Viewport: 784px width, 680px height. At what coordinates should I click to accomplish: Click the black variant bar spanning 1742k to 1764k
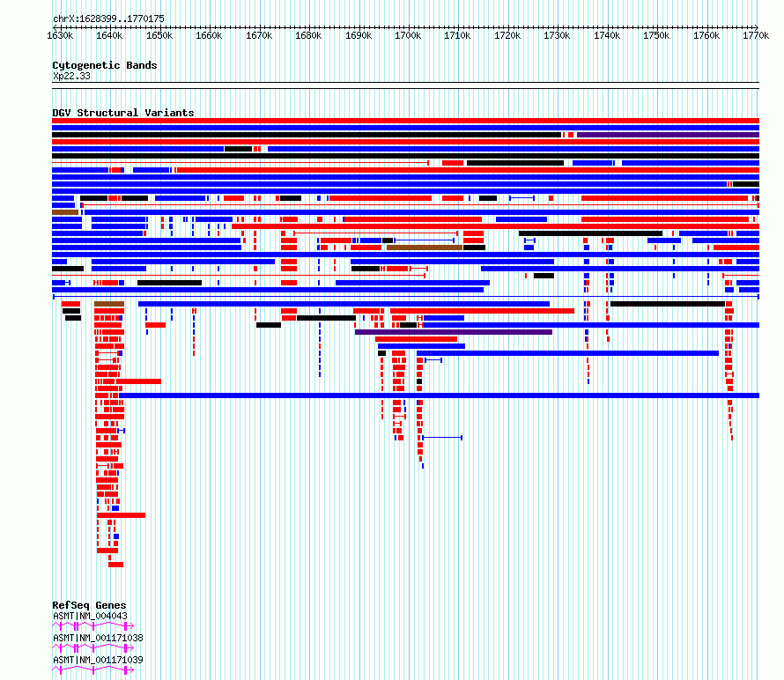pyautogui.click(x=668, y=304)
